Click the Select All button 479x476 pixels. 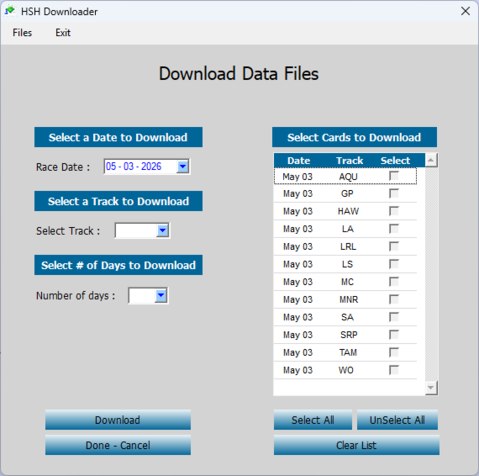click(x=313, y=420)
